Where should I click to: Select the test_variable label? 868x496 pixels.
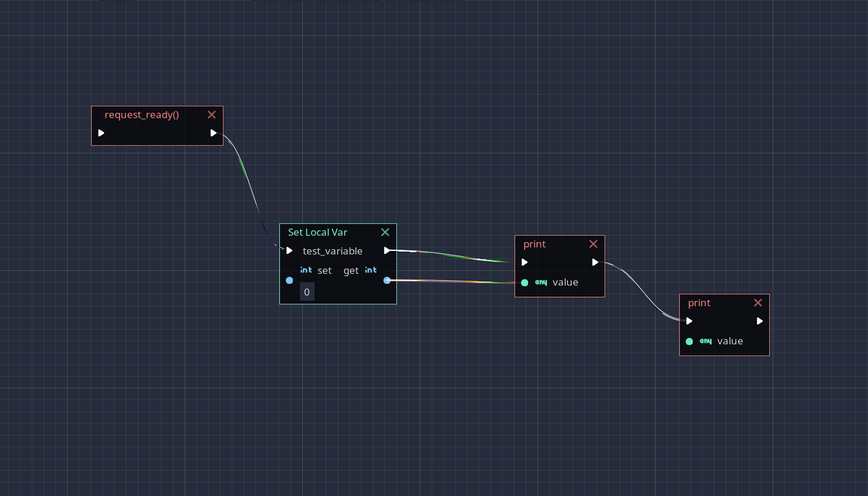(x=332, y=251)
